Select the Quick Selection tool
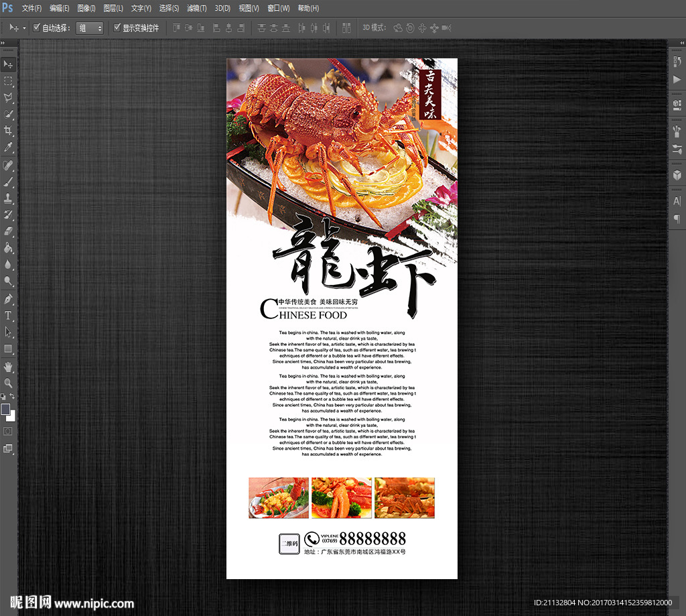The image size is (686, 616). coord(8,114)
